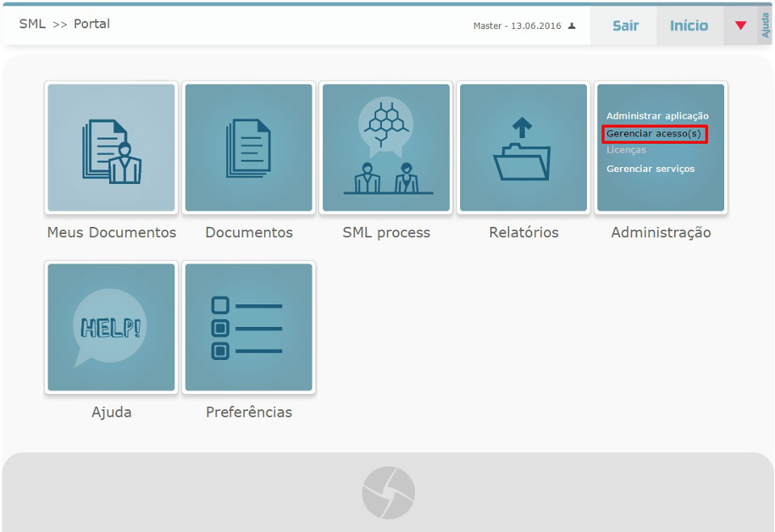Open the Documentos tile
Screen dimensions: 775x532
point(248,147)
